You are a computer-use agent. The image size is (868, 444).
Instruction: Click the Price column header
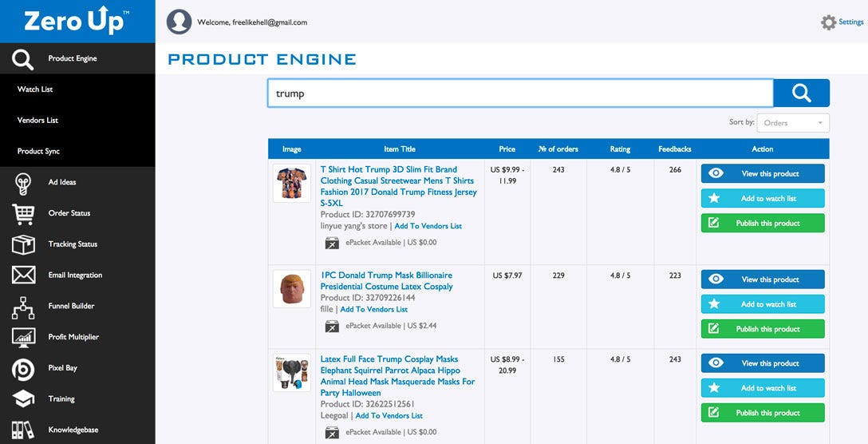coord(507,149)
